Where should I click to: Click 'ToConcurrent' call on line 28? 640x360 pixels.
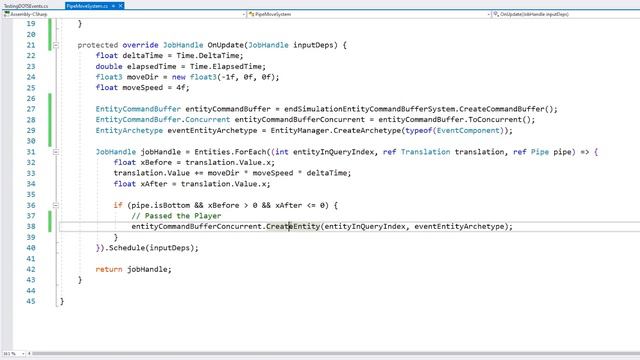point(495,120)
